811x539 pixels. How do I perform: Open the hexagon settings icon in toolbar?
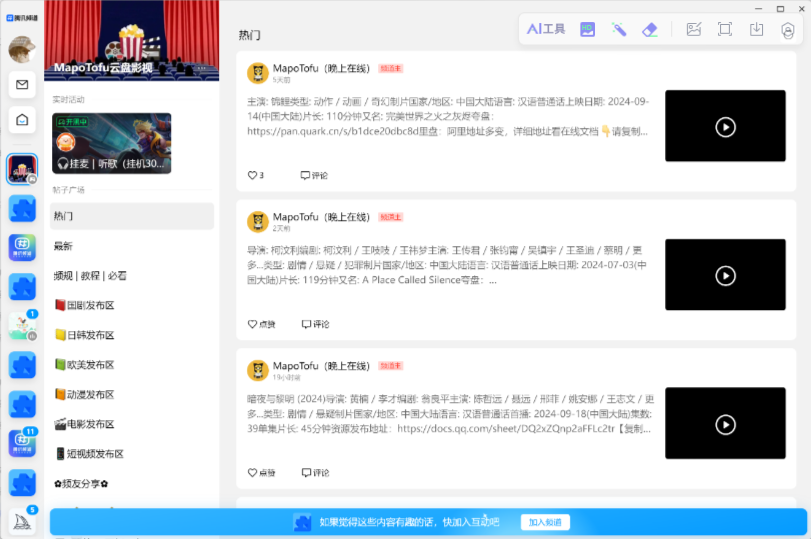[787, 31]
